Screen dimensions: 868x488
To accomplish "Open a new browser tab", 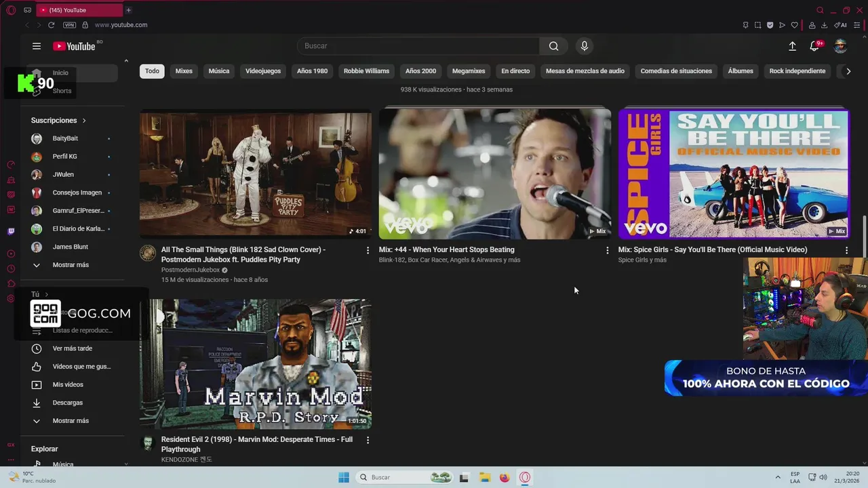I will (128, 10).
